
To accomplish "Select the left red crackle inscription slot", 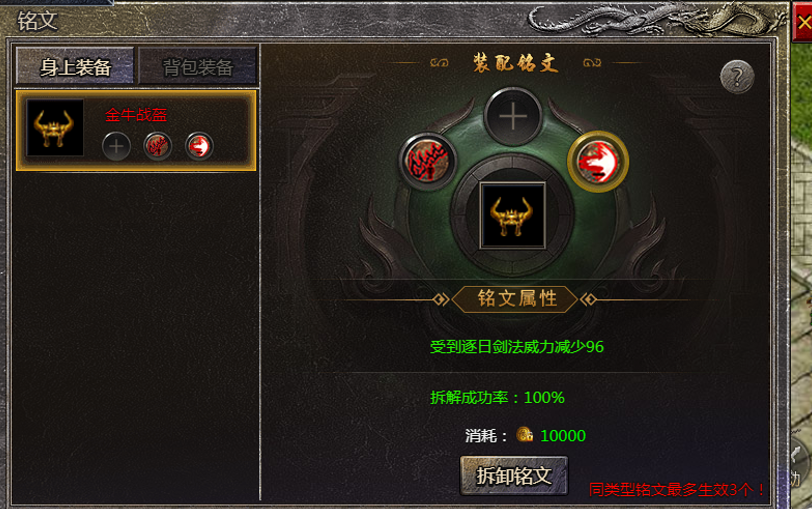I will pyautogui.click(x=427, y=162).
